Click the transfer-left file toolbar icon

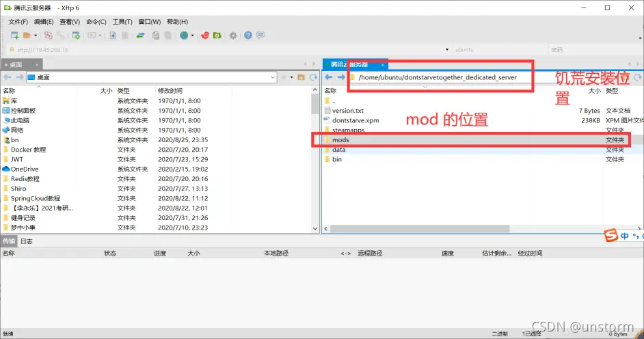(x=113, y=36)
